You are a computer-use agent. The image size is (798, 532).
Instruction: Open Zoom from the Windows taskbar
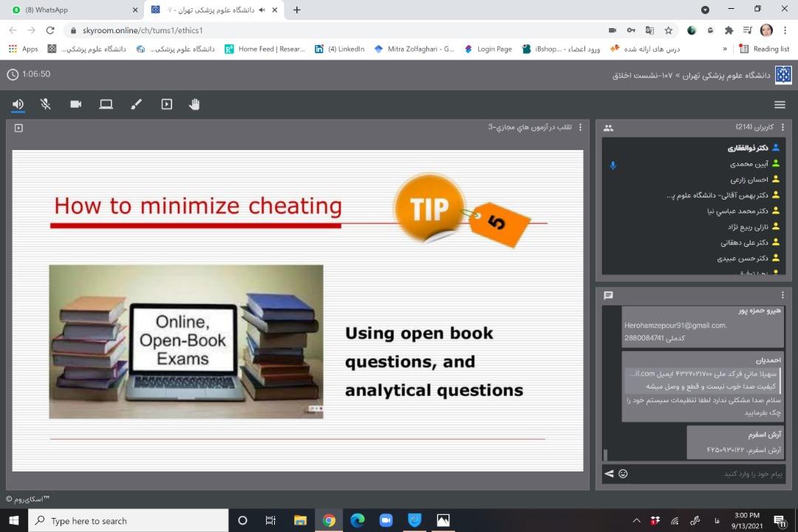386,520
